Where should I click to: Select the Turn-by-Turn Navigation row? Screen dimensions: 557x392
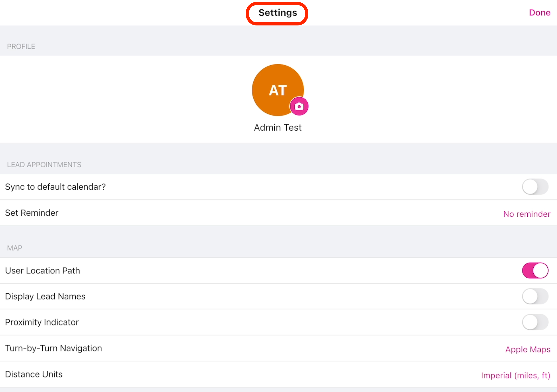click(54, 348)
